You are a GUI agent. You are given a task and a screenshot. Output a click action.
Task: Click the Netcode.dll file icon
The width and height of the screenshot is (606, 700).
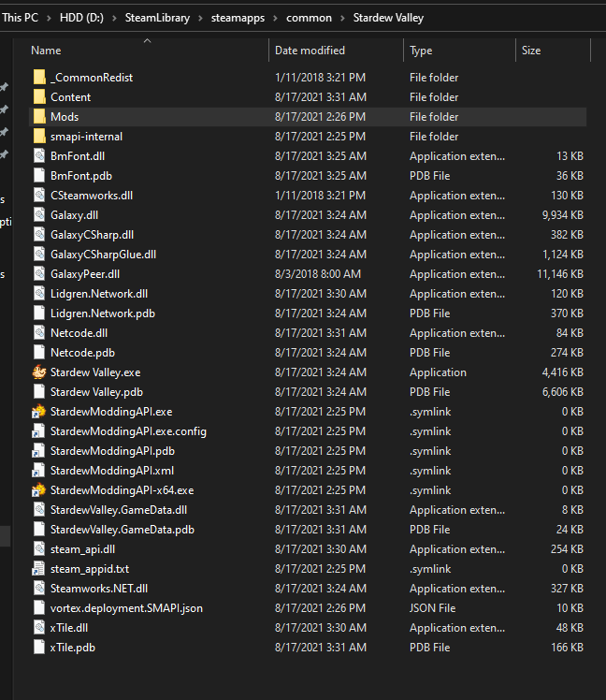pyautogui.click(x=39, y=332)
